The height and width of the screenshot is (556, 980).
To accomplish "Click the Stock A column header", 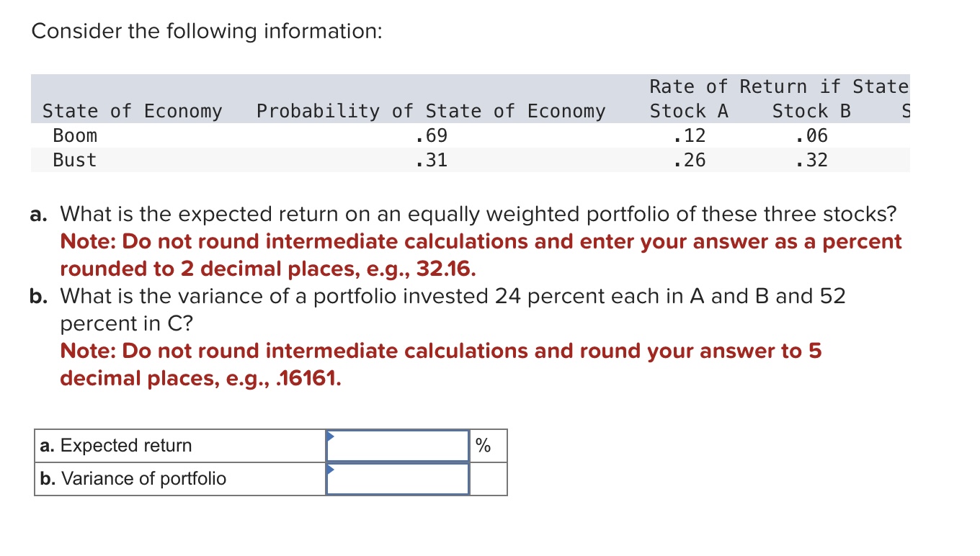I will coord(688,110).
